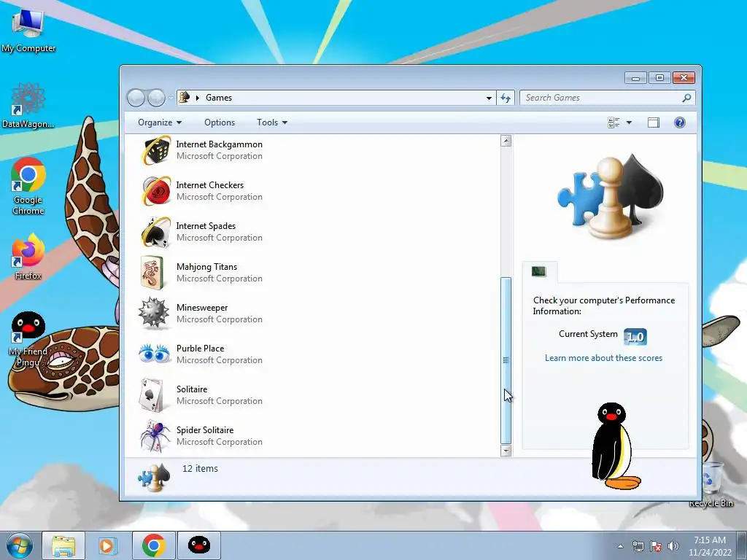Viewport: 747px width, 560px height.
Task: Click the scrollbar up arrow
Action: click(506, 141)
